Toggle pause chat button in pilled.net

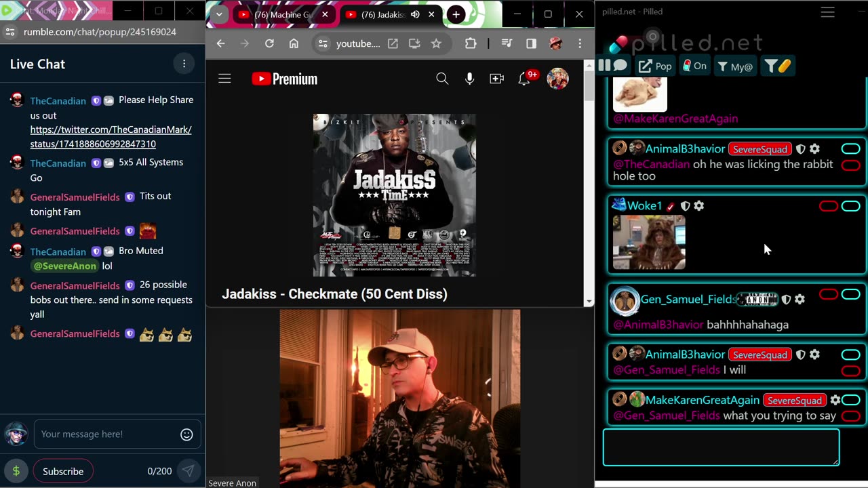(613, 66)
